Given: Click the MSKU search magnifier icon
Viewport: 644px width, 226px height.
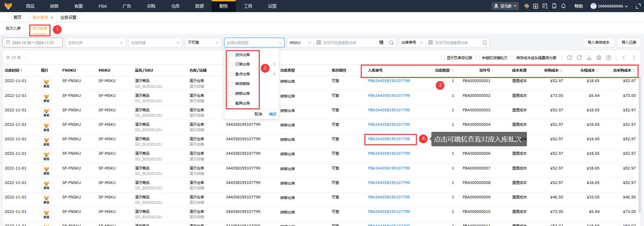Looking at the screenshot, I should (391, 43).
